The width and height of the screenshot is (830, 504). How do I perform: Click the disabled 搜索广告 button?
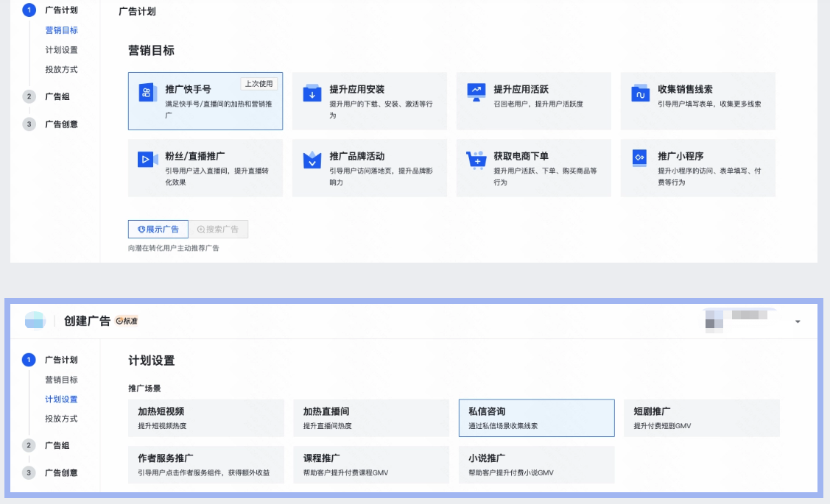coord(218,229)
